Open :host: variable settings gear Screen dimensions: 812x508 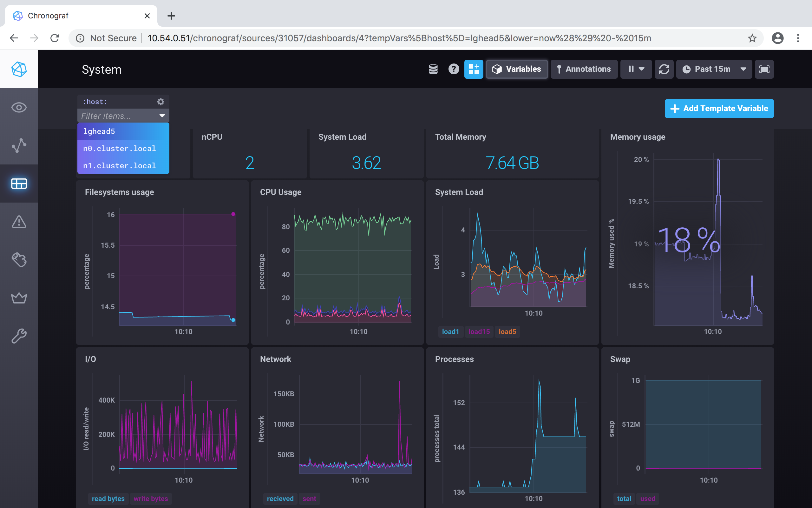tap(161, 102)
